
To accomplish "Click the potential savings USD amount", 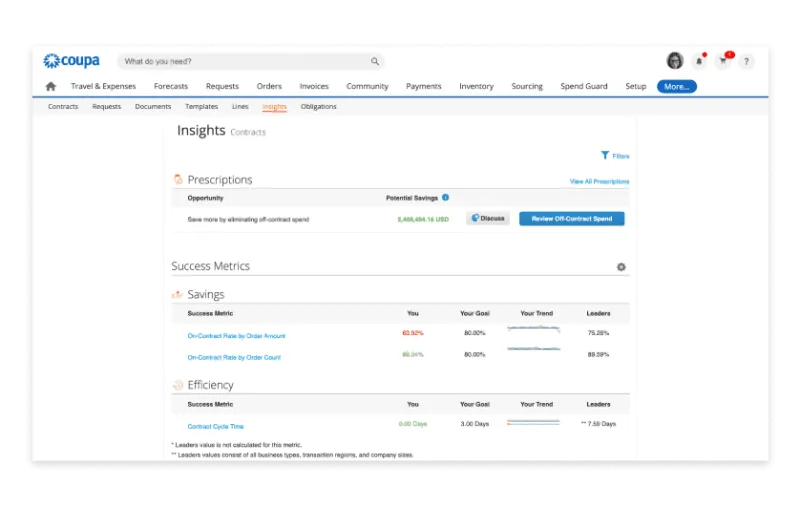I will point(423,219).
